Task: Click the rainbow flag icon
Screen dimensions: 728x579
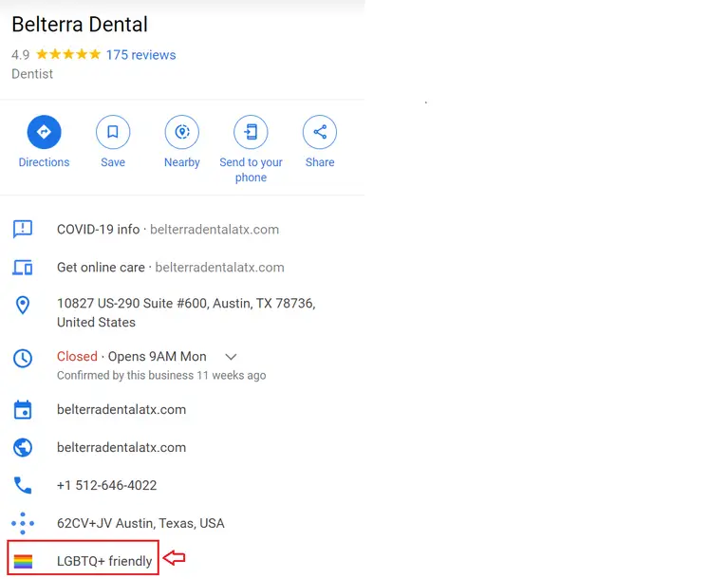Action: point(23,561)
